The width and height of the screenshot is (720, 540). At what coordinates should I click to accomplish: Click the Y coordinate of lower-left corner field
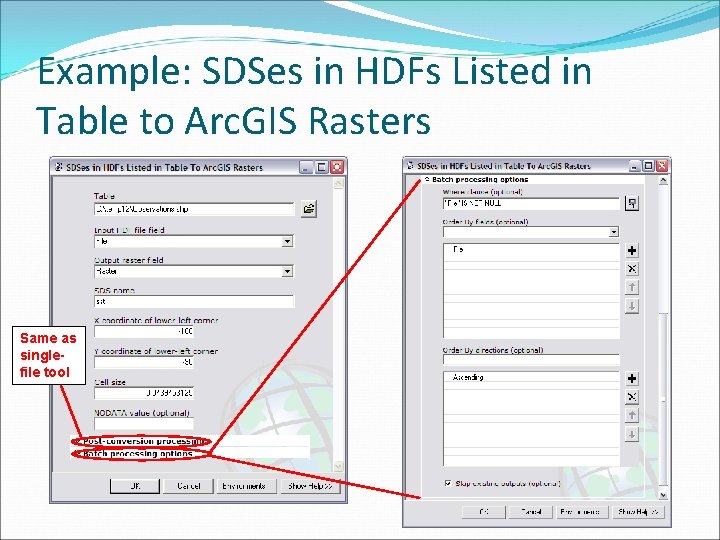[144, 362]
